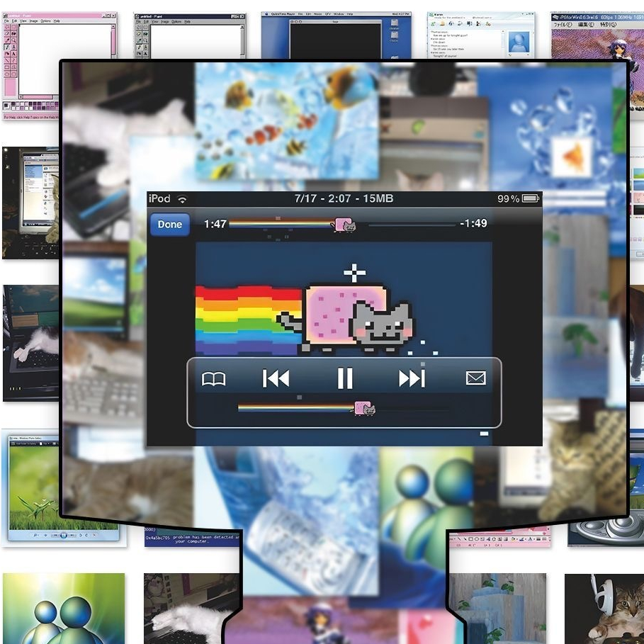This screenshot has width=644, height=644.
Task: Select Text tool in pink Paint
Action: pos(13,53)
